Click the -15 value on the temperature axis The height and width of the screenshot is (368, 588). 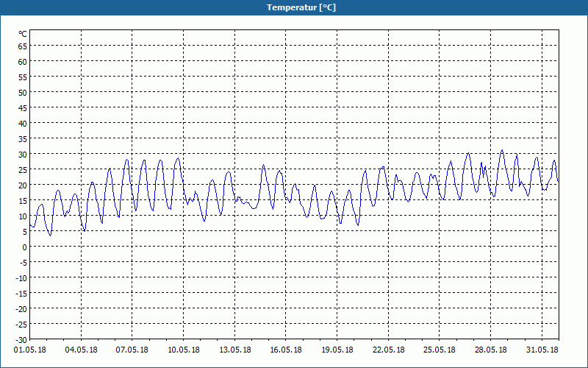tap(21, 294)
